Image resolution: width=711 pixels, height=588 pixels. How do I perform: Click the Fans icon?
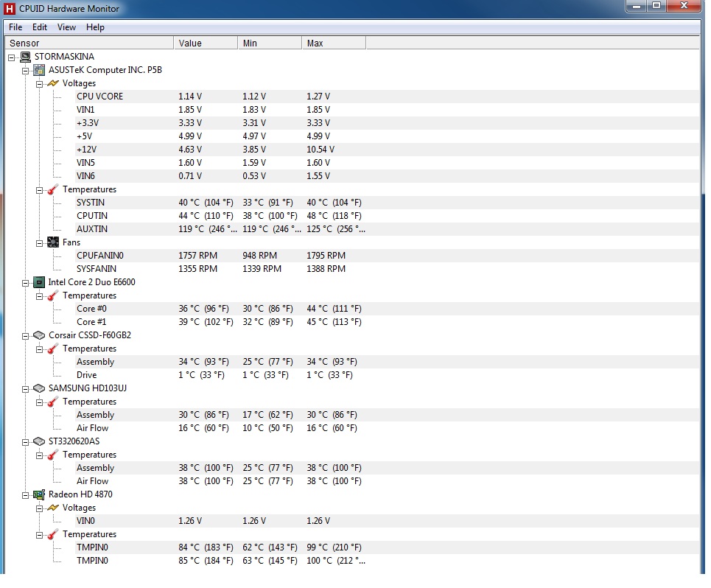coord(53,242)
